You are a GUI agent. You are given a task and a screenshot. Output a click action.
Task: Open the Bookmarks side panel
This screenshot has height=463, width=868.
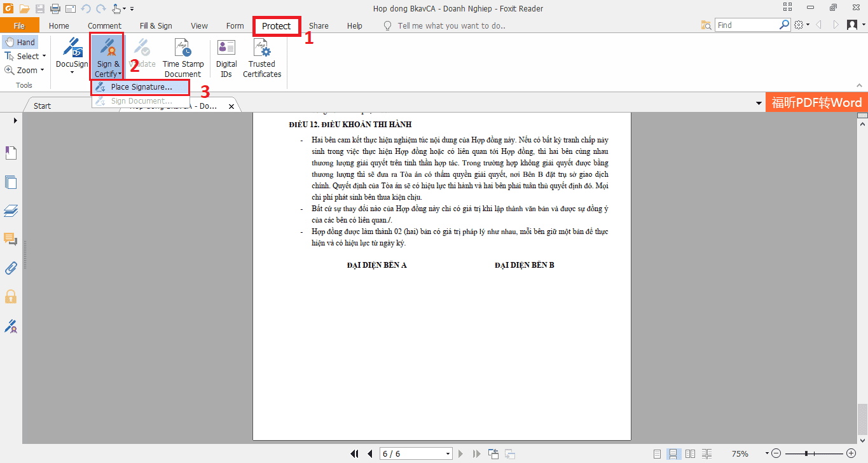coord(11,153)
